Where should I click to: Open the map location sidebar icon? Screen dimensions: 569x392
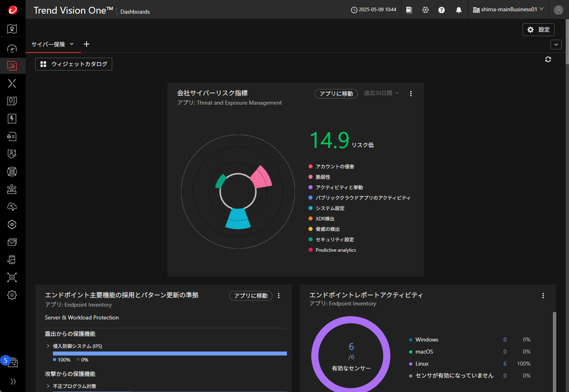point(12,29)
